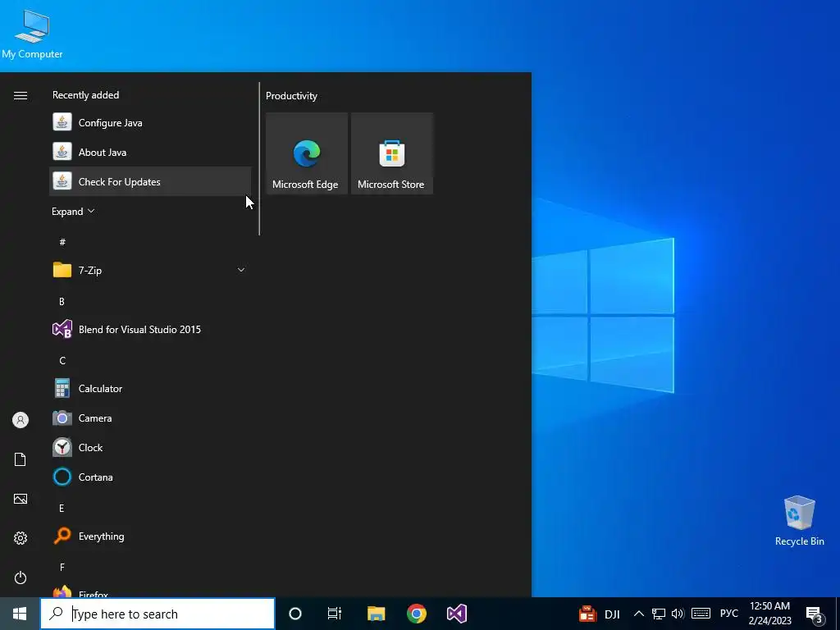Jump to letter F header
Screen dimensions: 840x630
pos(62,567)
